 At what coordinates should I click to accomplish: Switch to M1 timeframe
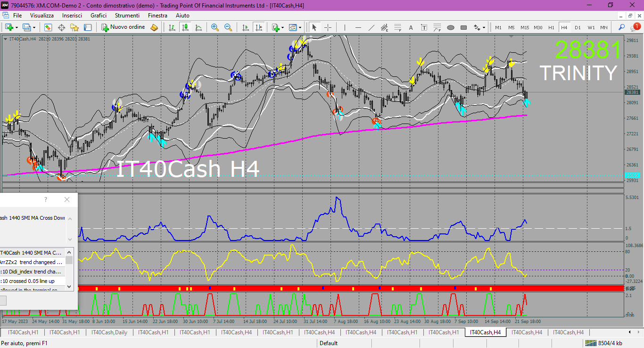[498, 27]
